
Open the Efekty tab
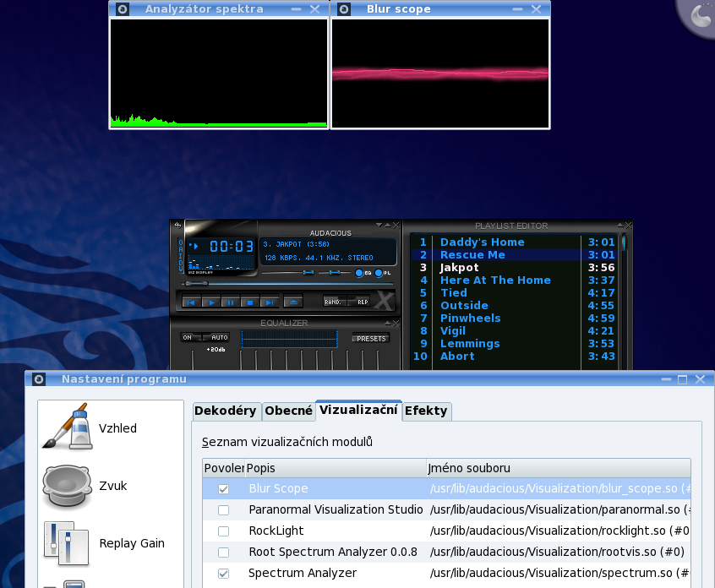pyautogui.click(x=427, y=411)
